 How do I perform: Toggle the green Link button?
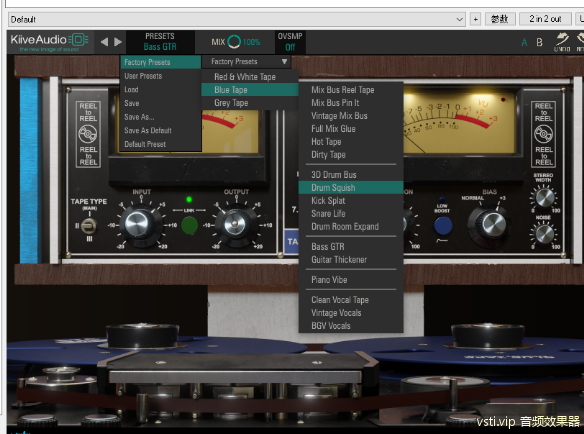(x=189, y=226)
